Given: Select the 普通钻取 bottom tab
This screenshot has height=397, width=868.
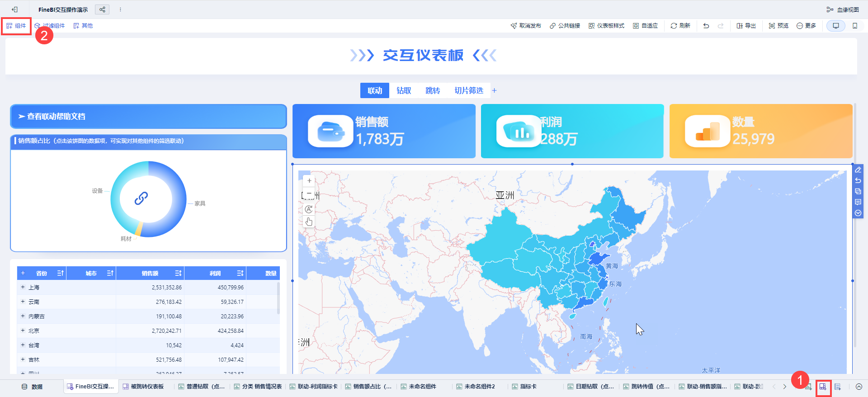Looking at the screenshot, I should [202, 387].
